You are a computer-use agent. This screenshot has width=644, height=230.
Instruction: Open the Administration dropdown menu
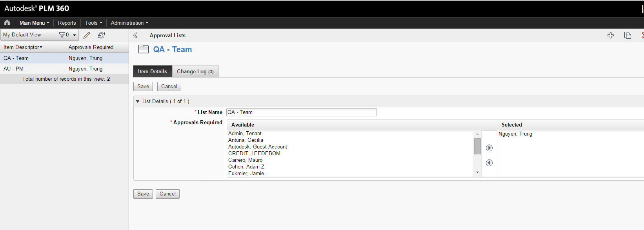tap(129, 23)
